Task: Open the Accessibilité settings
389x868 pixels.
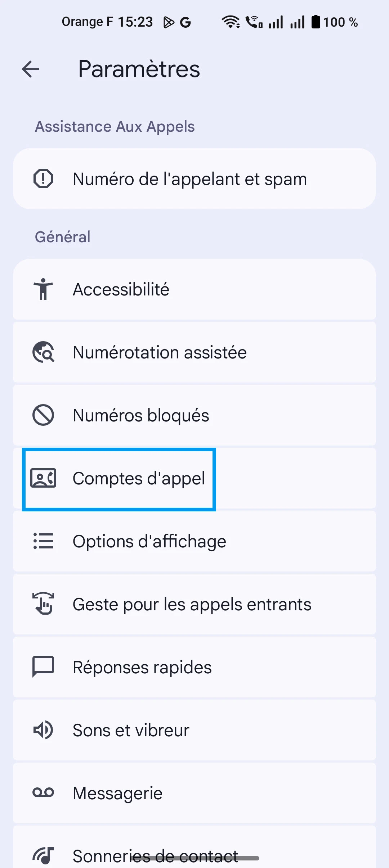Action: [121, 289]
